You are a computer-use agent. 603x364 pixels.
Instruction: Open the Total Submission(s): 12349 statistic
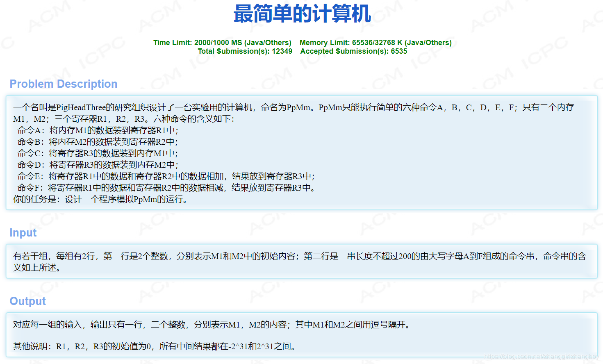(245, 51)
